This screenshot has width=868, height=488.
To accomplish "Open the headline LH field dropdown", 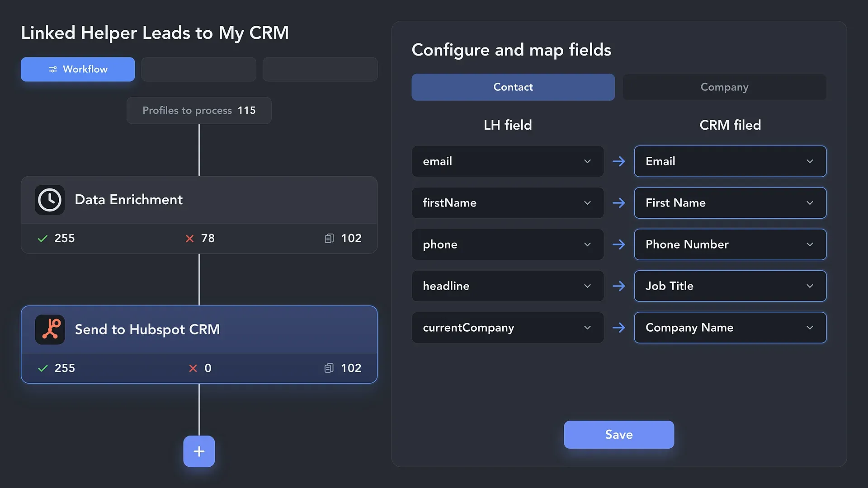I will pos(508,286).
